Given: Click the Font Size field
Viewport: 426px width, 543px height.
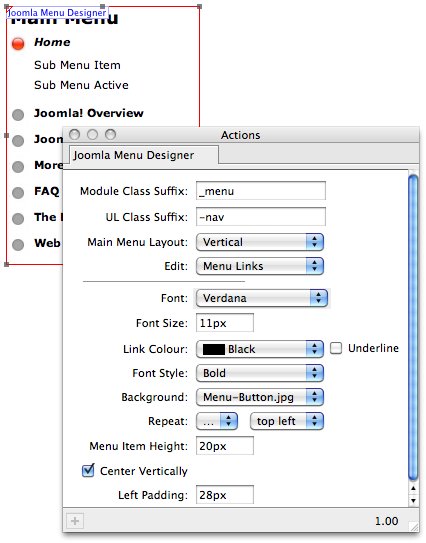Looking at the screenshot, I should 225,323.
